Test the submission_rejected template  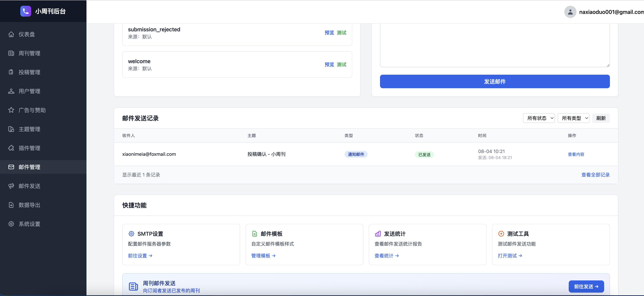click(x=341, y=33)
